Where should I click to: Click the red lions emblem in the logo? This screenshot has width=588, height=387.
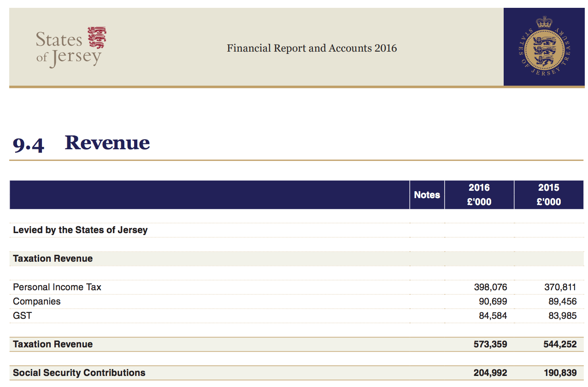point(97,38)
